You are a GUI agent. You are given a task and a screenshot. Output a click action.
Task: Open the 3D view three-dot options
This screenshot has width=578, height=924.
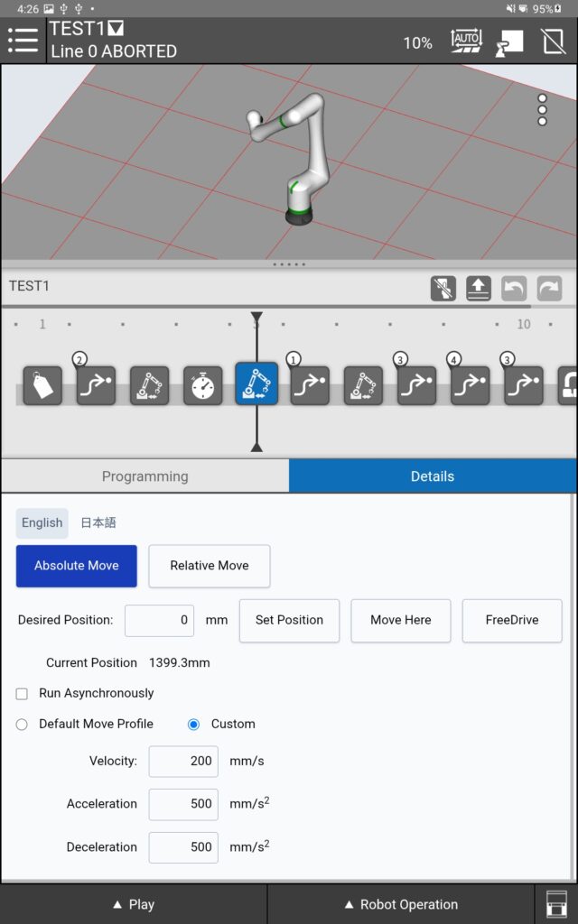coord(542,110)
